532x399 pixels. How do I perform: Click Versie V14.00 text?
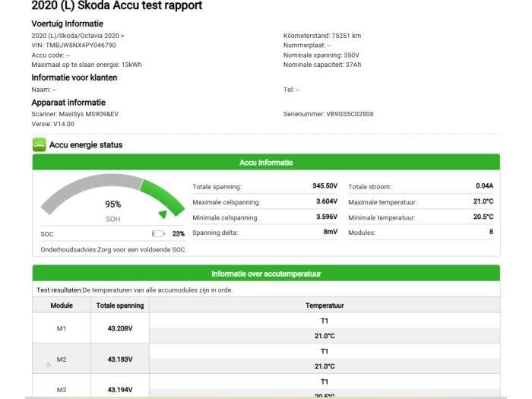coord(52,124)
